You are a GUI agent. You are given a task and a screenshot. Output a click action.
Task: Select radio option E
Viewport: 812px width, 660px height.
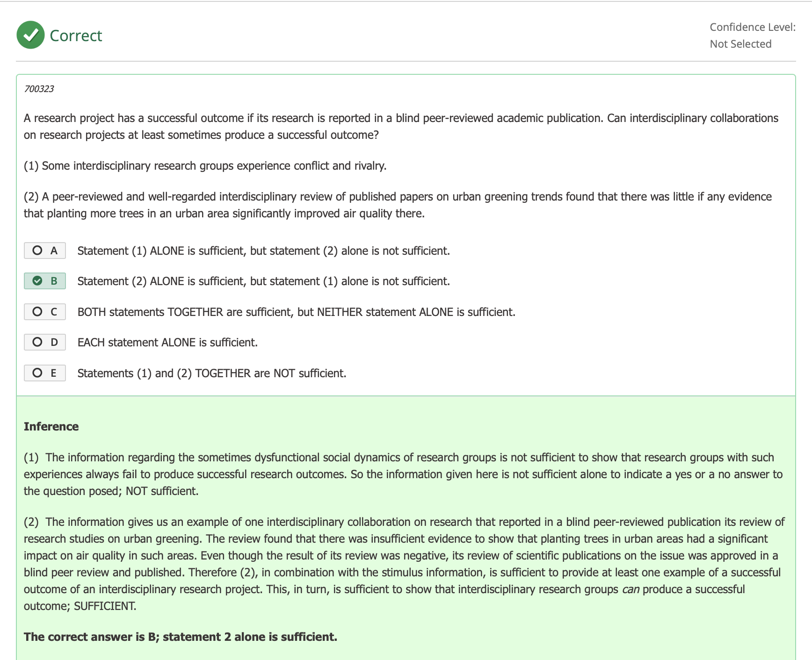(x=44, y=373)
